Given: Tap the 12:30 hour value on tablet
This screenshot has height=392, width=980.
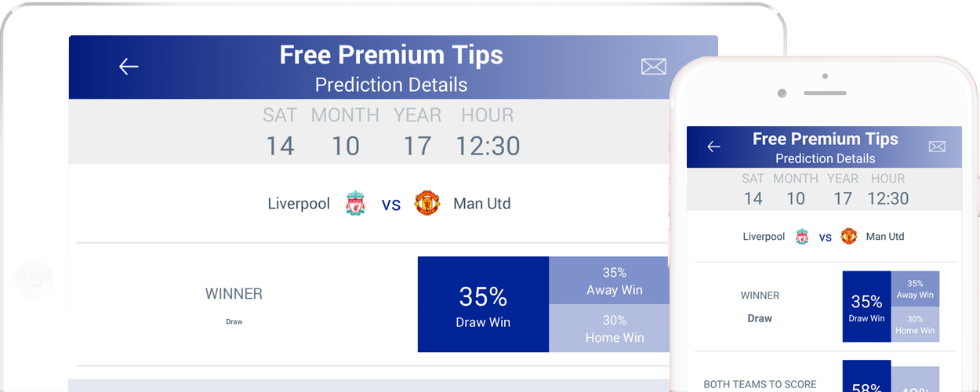Looking at the screenshot, I should coord(488,146).
